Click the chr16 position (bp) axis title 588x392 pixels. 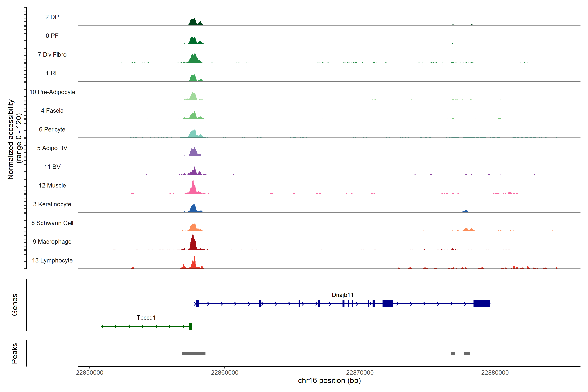[329, 381]
